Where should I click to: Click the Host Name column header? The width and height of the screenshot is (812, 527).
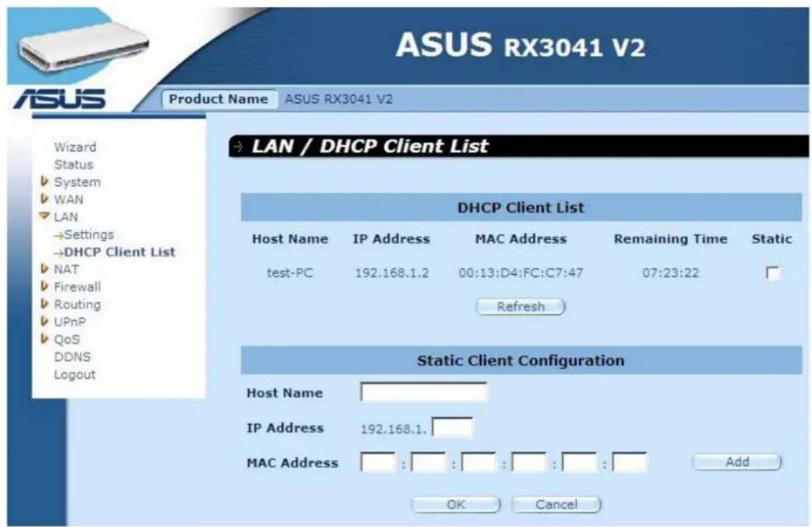(x=290, y=239)
